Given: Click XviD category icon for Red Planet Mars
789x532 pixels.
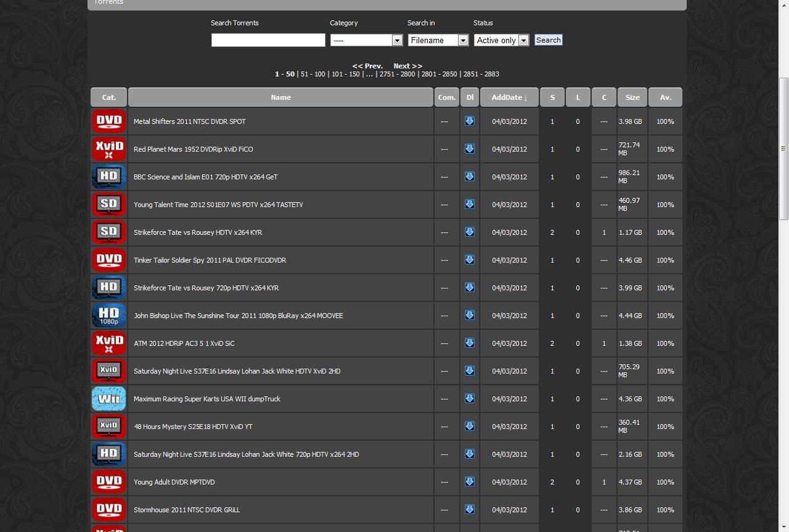Looking at the screenshot, I should tap(108, 149).
